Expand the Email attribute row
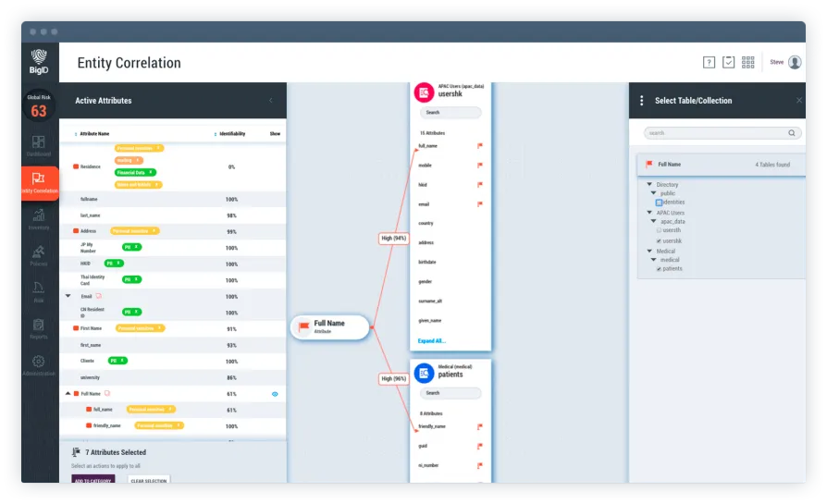The image size is (827, 504). click(x=68, y=296)
